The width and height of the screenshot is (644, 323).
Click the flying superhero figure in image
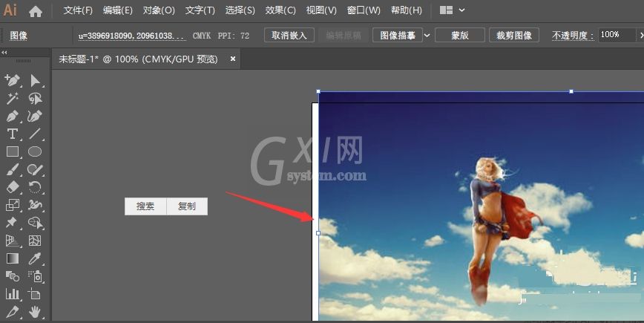[495, 230]
